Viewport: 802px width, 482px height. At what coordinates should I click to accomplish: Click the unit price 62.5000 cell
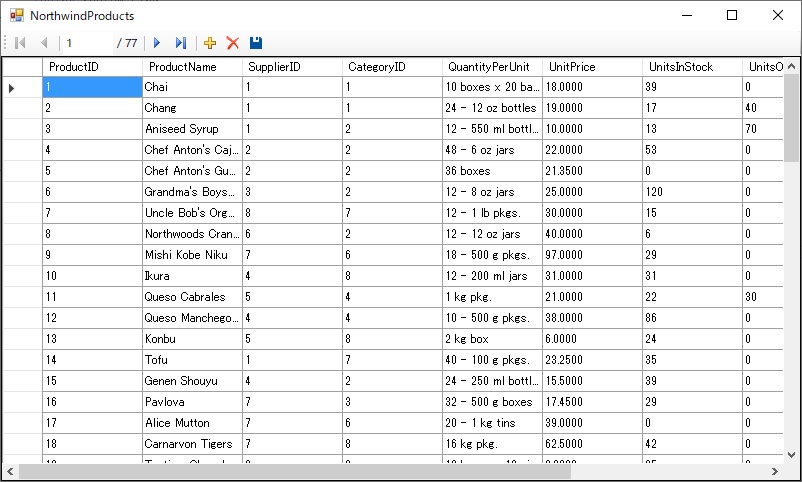click(x=592, y=444)
